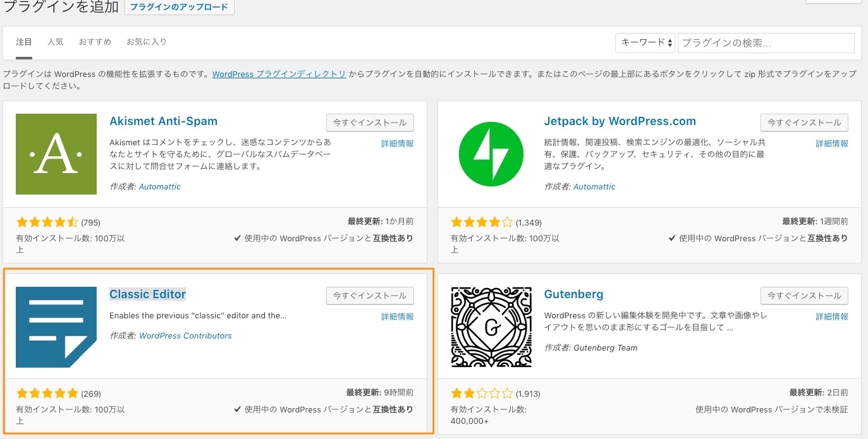Click the Gutenberg plugin logo
The image size is (868, 439).
click(x=491, y=327)
